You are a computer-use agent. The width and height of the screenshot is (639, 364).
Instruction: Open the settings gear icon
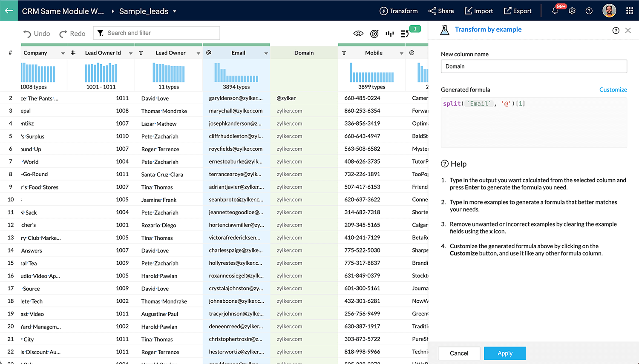tap(572, 11)
